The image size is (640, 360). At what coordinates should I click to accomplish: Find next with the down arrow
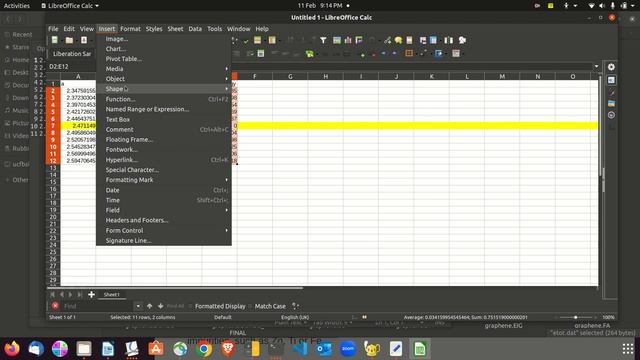[x=160, y=306]
